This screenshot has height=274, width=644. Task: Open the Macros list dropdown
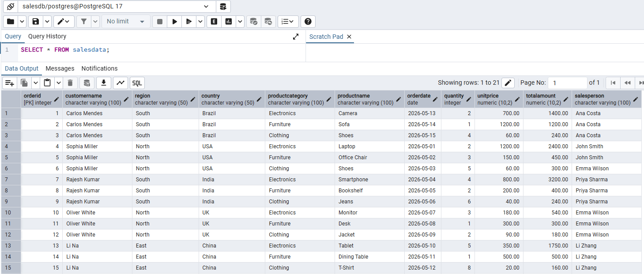point(288,21)
